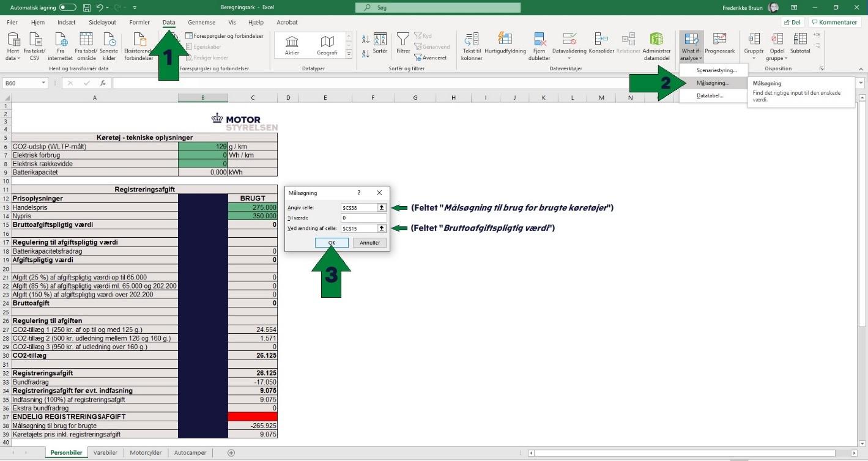Screen dimensions: 868x461
Task: Open the Hent data dropdown
Action: 13,46
